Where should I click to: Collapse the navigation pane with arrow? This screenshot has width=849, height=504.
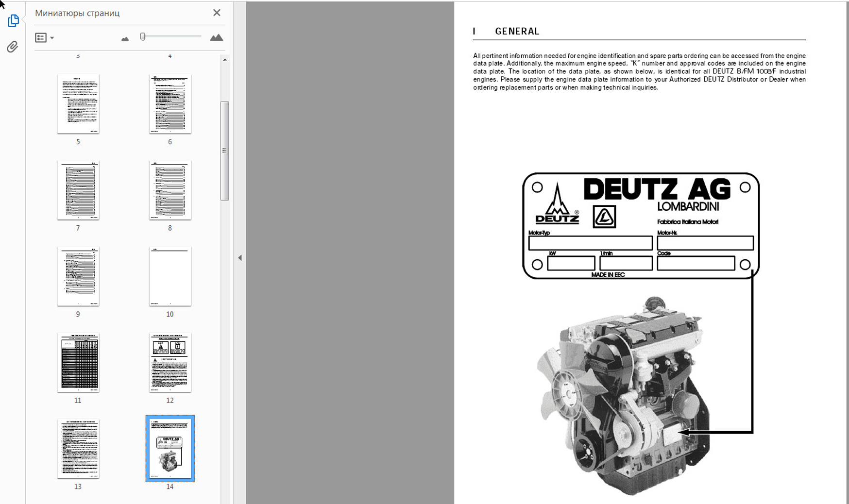240,258
